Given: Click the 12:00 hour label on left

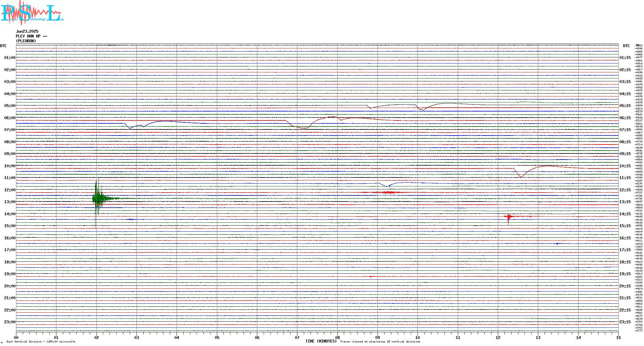Looking at the screenshot, I should coord(10,190).
